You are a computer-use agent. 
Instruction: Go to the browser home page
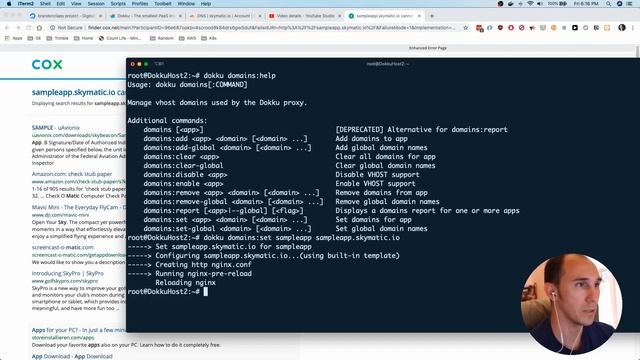coord(39,28)
